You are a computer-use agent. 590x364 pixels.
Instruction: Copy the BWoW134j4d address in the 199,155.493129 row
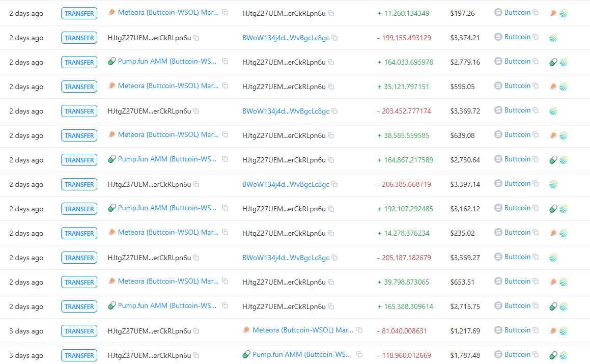(334, 38)
